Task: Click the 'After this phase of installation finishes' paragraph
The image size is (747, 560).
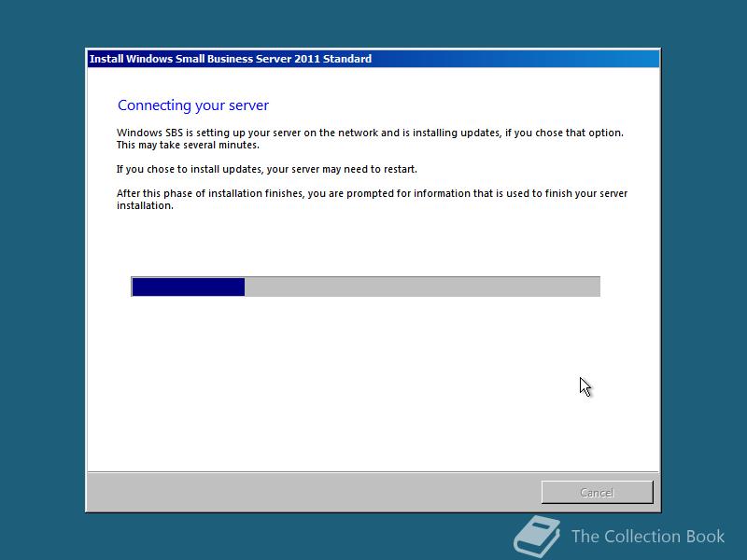Action: coord(372,200)
